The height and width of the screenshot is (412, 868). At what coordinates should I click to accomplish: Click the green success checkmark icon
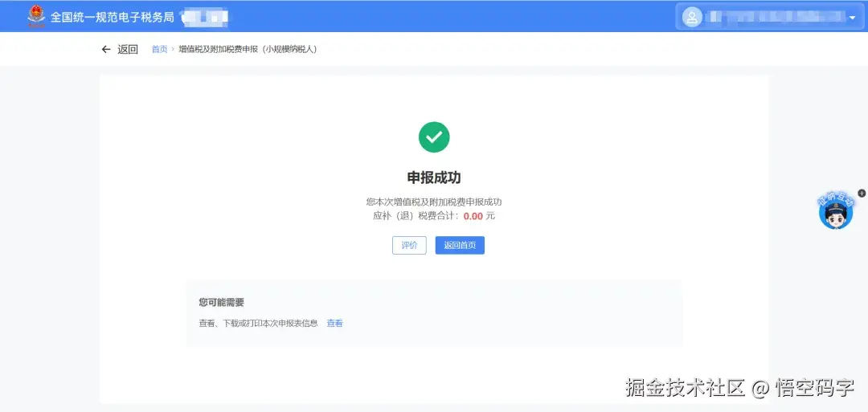pyautogui.click(x=434, y=137)
